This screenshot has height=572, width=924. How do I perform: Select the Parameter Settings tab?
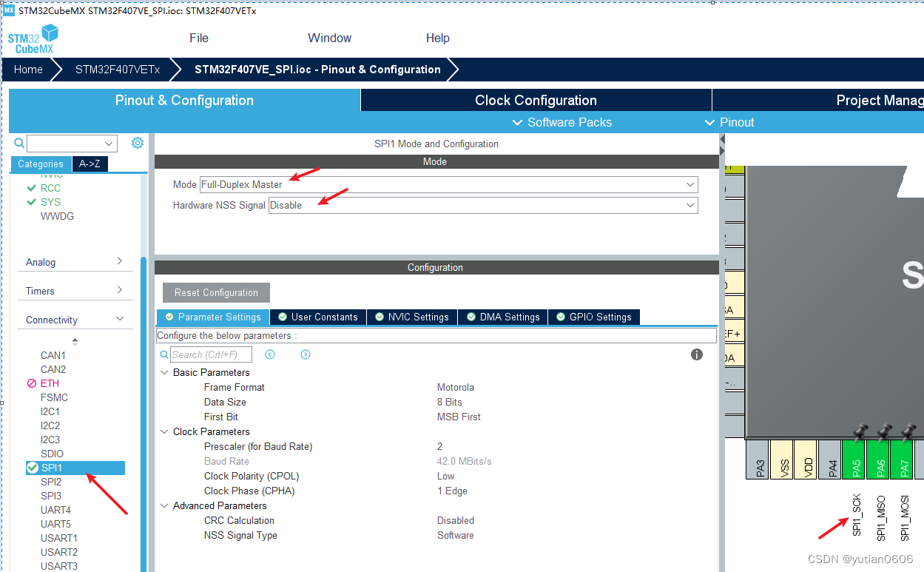[213, 317]
